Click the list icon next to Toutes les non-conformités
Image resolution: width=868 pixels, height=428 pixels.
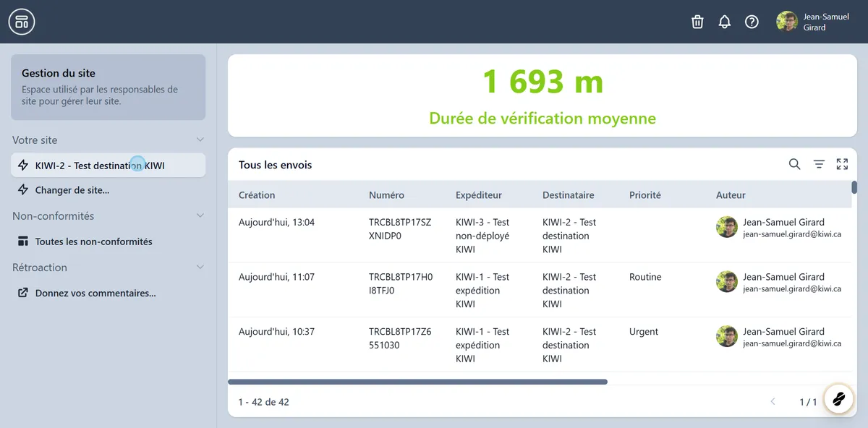point(24,241)
